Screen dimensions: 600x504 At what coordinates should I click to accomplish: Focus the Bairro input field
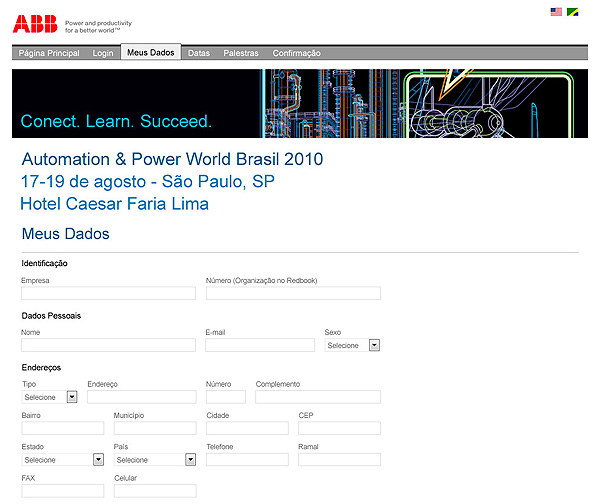tap(63, 428)
